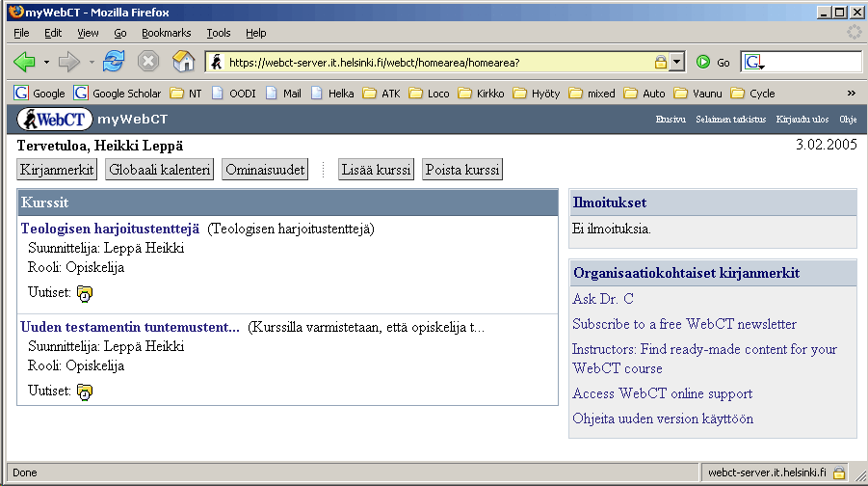
Task: Open the Hyöty bookmarks folder
Action: (537, 94)
